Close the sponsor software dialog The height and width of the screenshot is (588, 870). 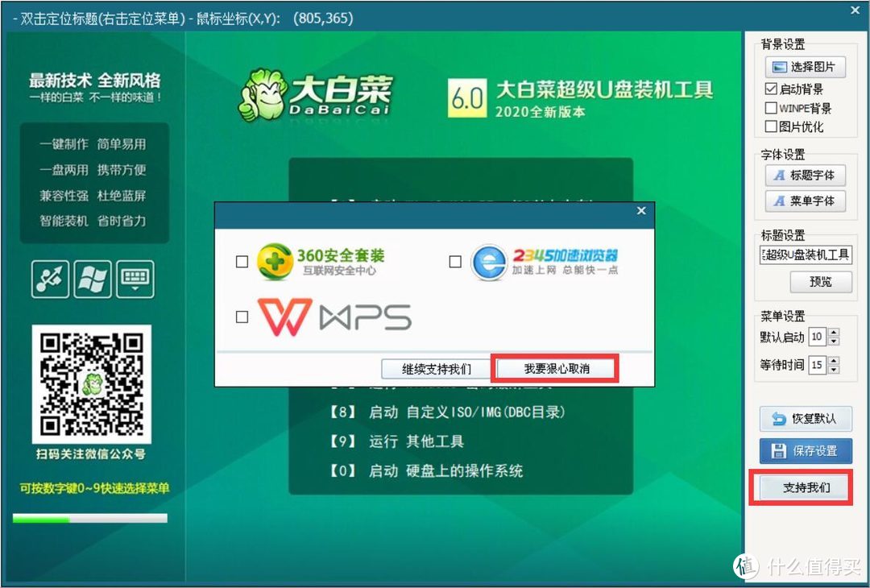tap(641, 211)
